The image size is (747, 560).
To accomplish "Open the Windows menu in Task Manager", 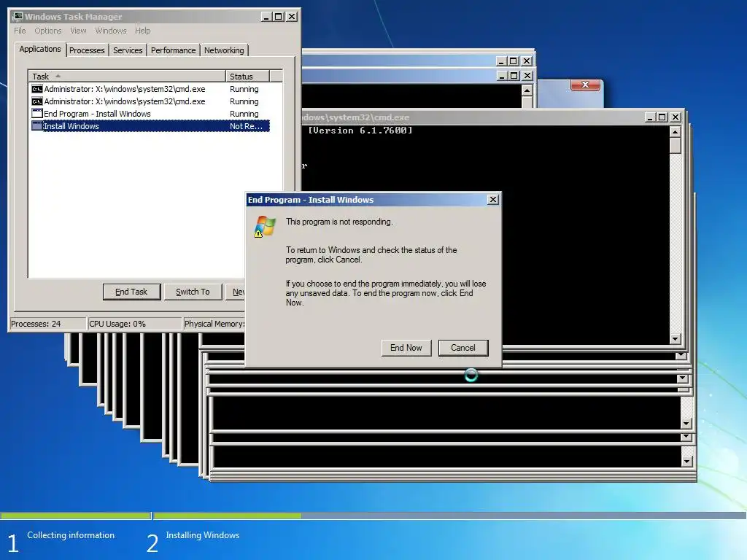I will point(111,31).
